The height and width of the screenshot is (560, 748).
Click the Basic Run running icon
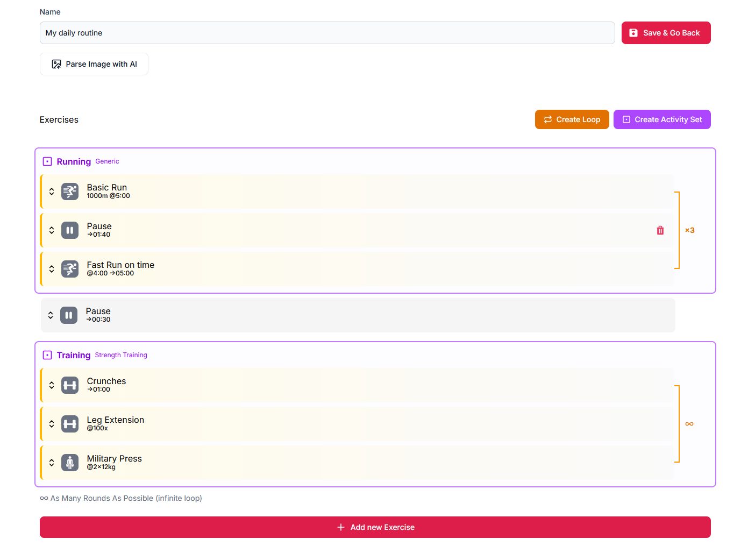(x=70, y=192)
